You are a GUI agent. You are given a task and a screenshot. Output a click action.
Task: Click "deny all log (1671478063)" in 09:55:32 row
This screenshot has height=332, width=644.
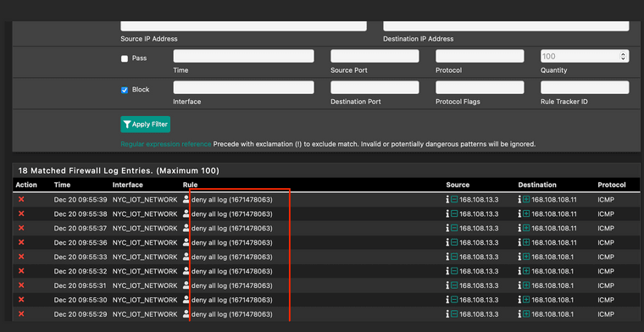point(232,272)
